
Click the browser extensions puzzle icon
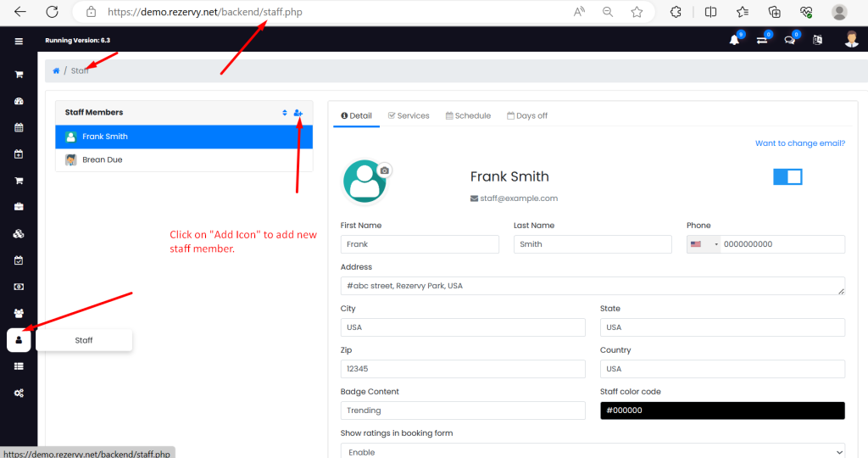[x=676, y=12]
